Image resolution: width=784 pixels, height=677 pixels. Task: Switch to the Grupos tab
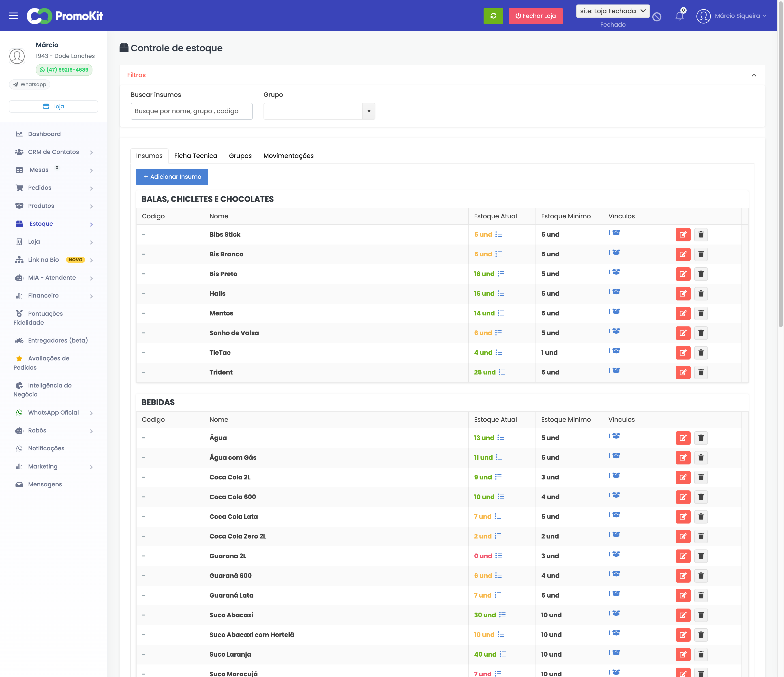click(x=240, y=156)
